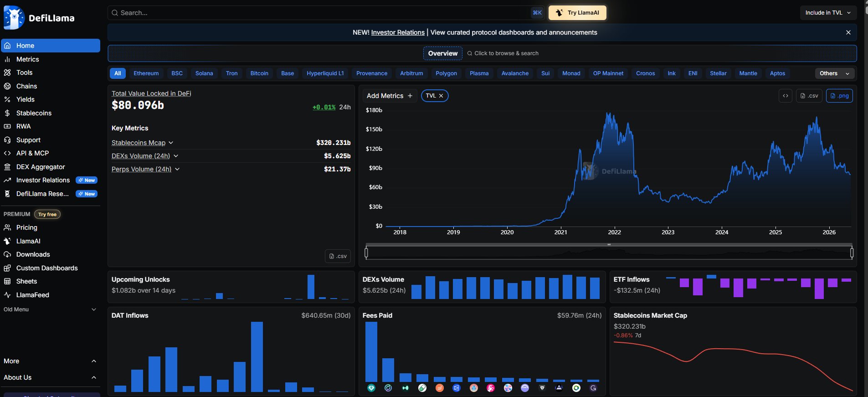Click the Overview button
868x397 pixels.
click(443, 53)
